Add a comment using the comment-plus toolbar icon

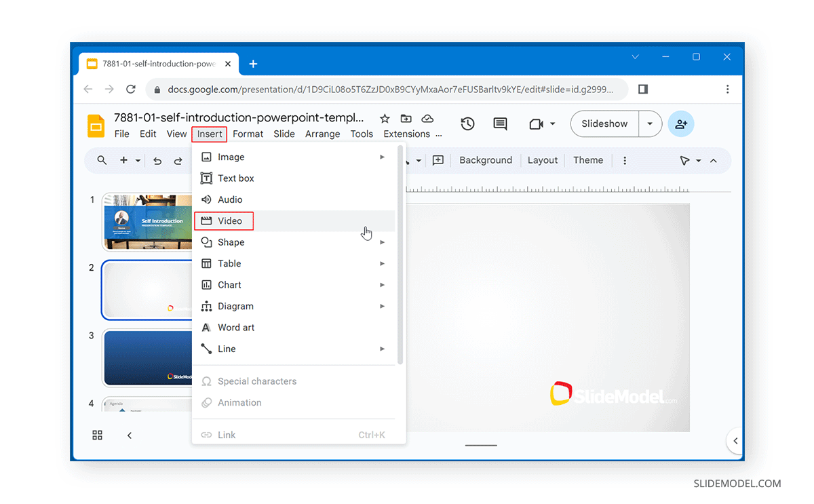[x=438, y=160]
